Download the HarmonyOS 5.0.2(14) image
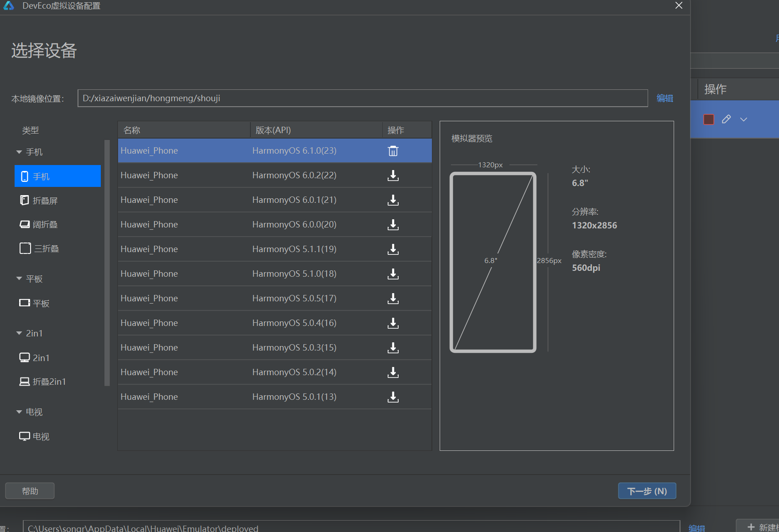The height and width of the screenshot is (532, 779). [x=393, y=372]
